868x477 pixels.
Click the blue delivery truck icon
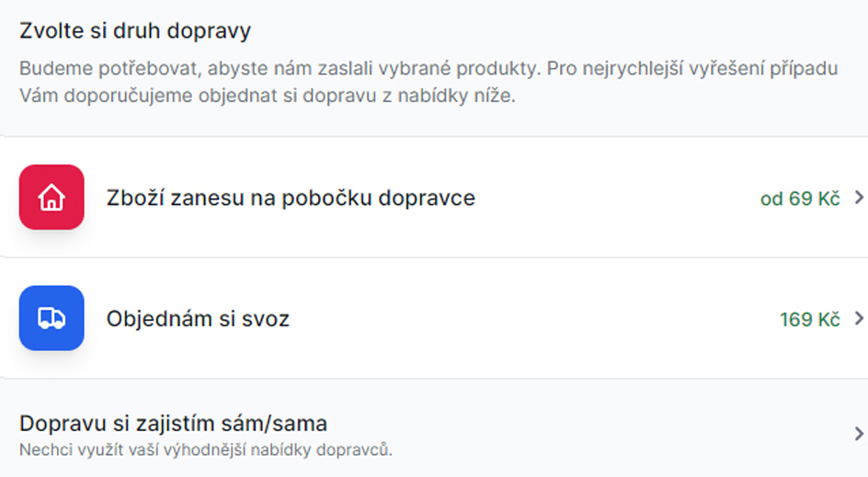click(51, 318)
